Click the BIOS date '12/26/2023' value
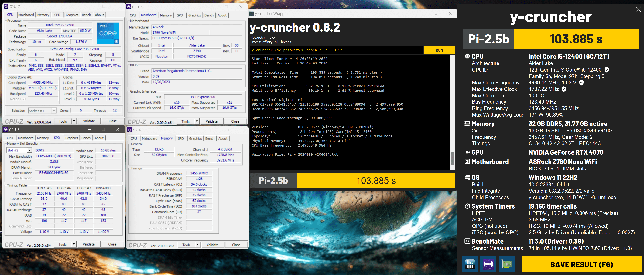 (x=197, y=82)
